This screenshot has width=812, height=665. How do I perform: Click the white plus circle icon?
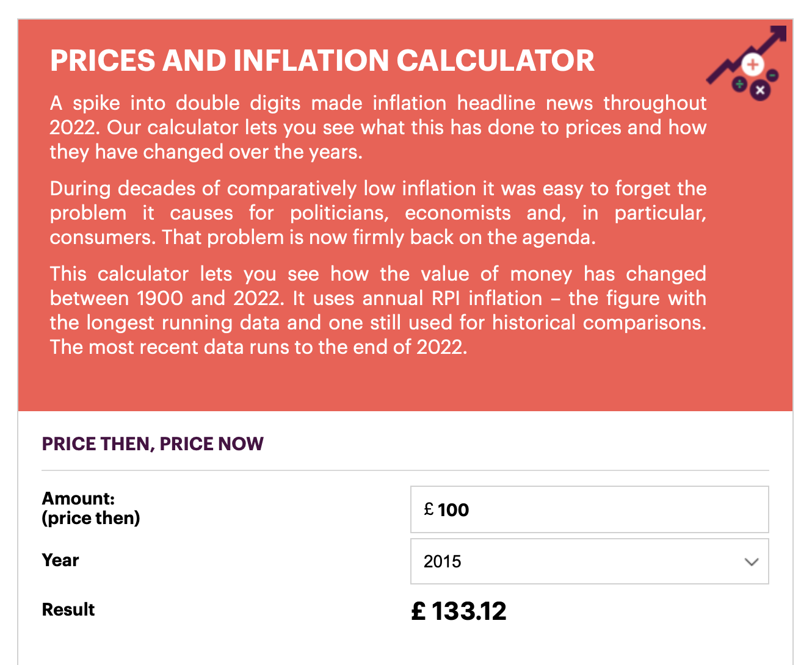coord(753,65)
